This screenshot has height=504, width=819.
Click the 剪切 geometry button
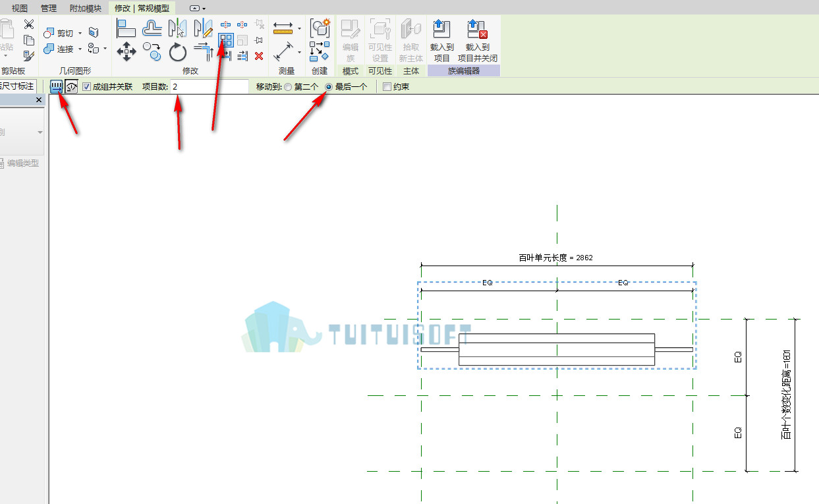tap(59, 33)
